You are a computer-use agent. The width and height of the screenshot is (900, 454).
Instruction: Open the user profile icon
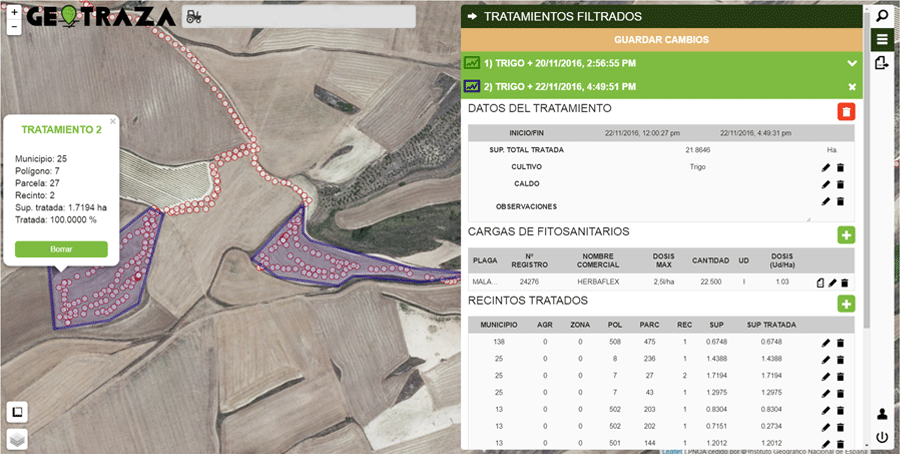882,414
